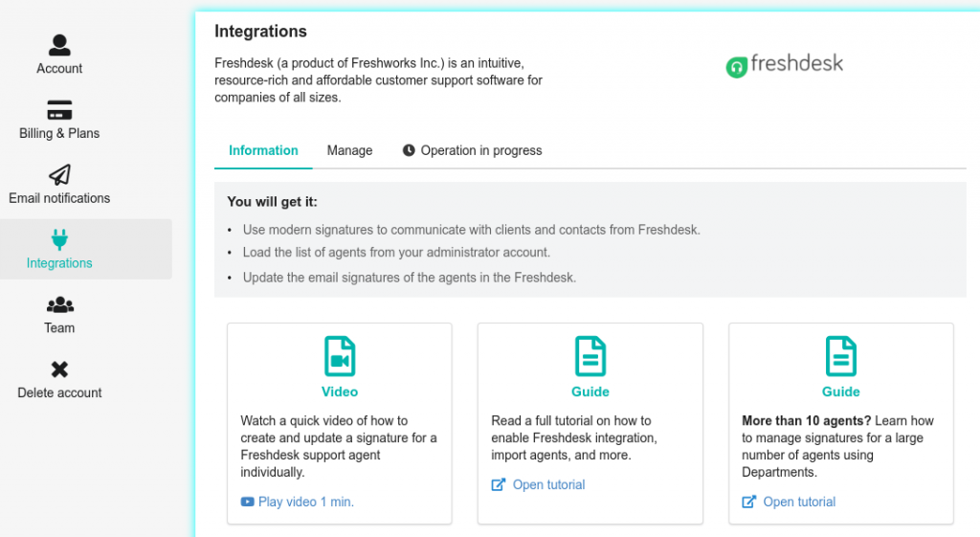The width and height of the screenshot is (980, 537).
Task: Click 'More than 10 agents?' bold text
Action: point(806,421)
